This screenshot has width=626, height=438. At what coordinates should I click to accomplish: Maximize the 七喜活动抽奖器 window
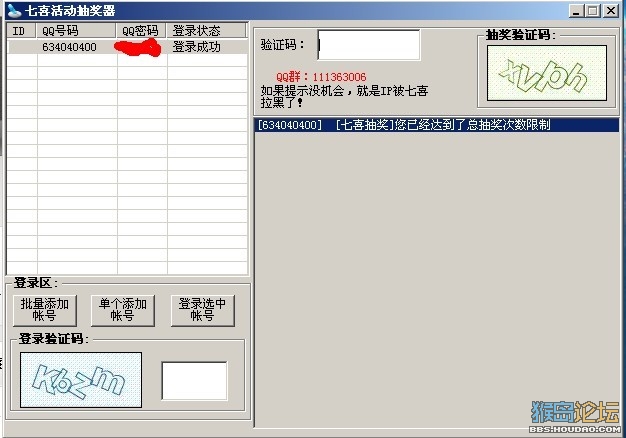[x=592, y=11]
